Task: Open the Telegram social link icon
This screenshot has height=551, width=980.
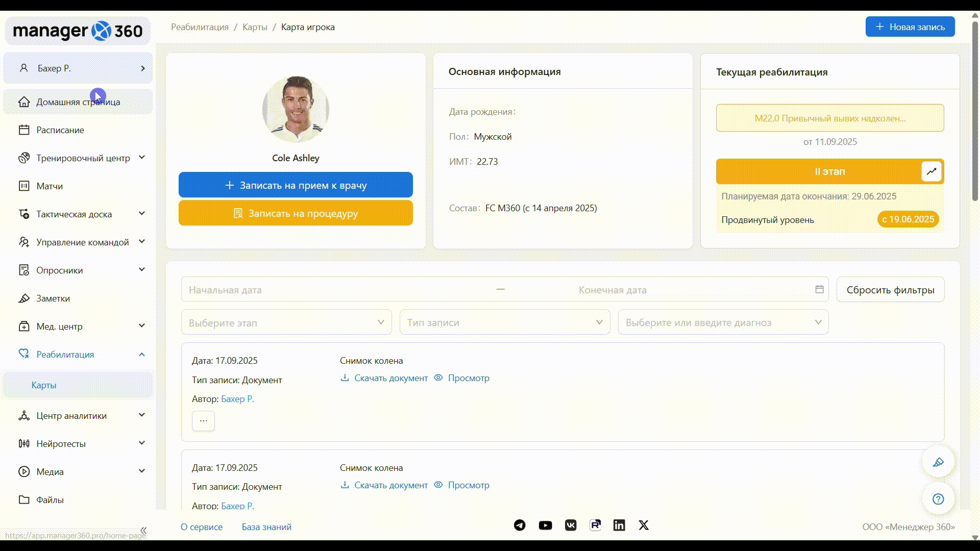Action: coord(520,525)
